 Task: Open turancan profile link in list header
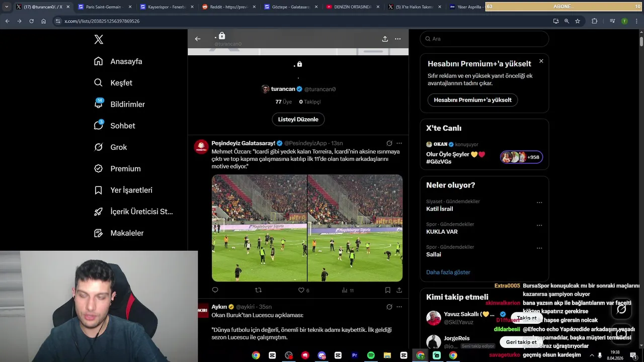point(298,89)
